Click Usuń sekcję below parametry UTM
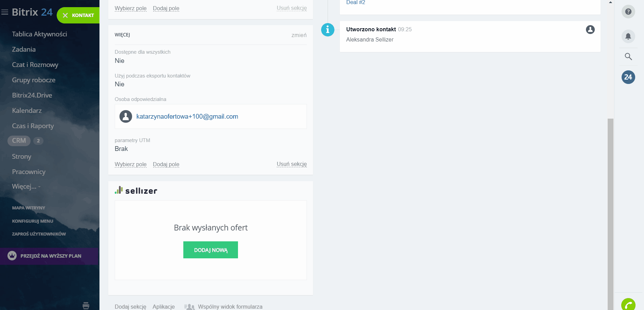Viewport: 644px width, 310px height. (x=292, y=164)
